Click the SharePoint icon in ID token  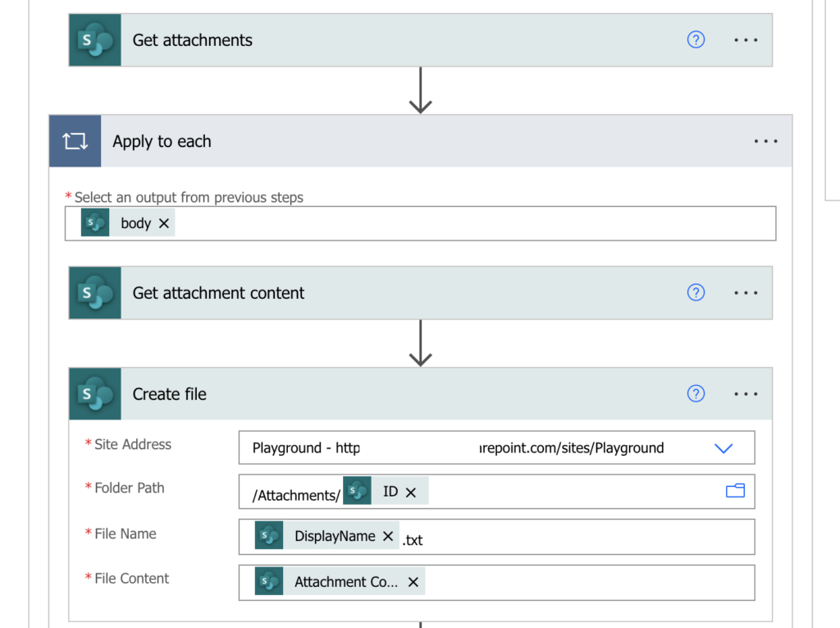coord(358,491)
